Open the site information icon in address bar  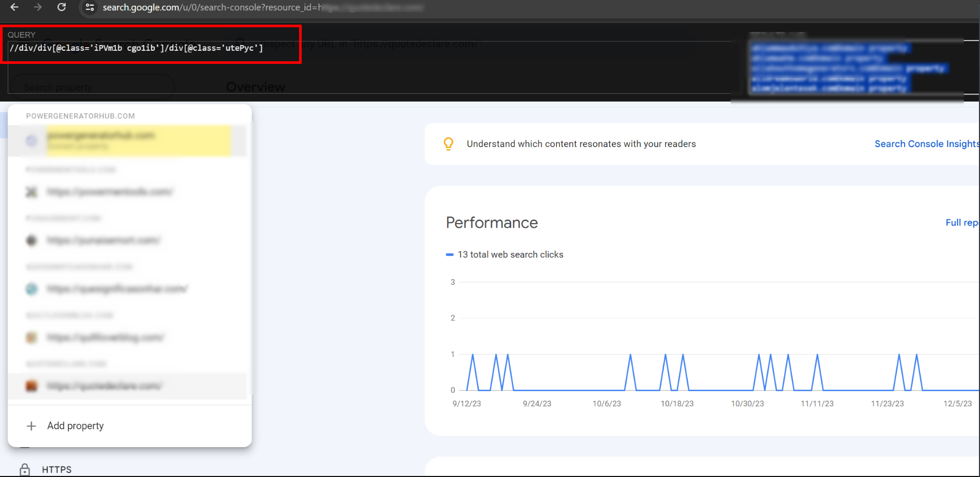[90, 7]
